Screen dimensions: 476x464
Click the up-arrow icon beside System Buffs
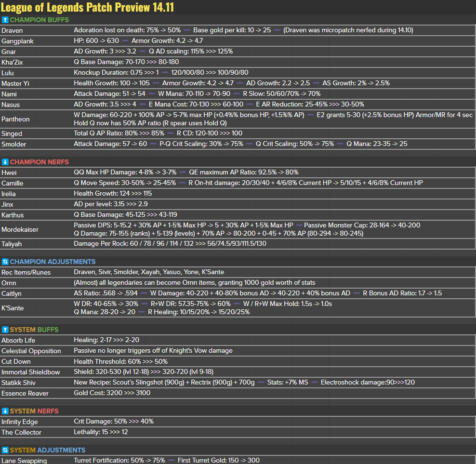pyautogui.click(x=5, y=330)
